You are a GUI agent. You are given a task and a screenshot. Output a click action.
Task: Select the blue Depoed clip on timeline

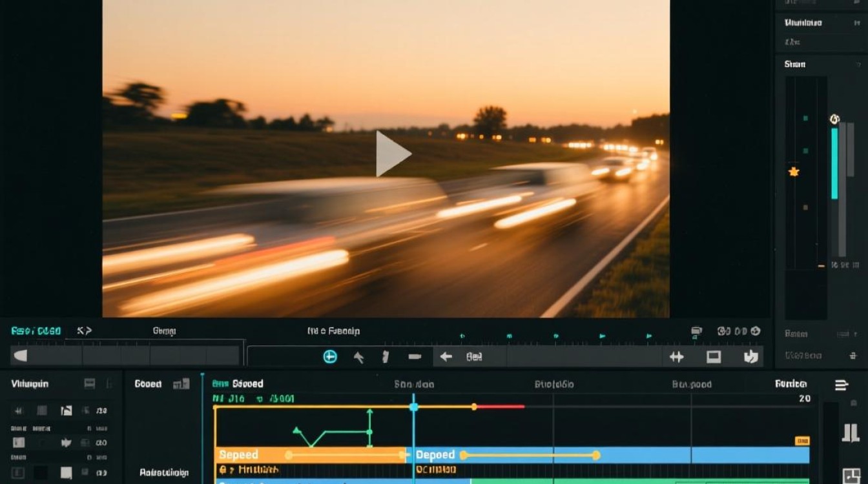coord(609,455)
